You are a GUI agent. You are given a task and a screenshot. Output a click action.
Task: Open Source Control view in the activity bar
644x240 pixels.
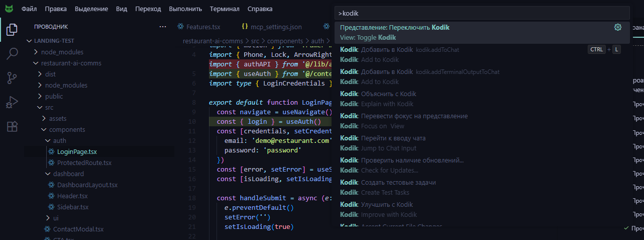12,78
